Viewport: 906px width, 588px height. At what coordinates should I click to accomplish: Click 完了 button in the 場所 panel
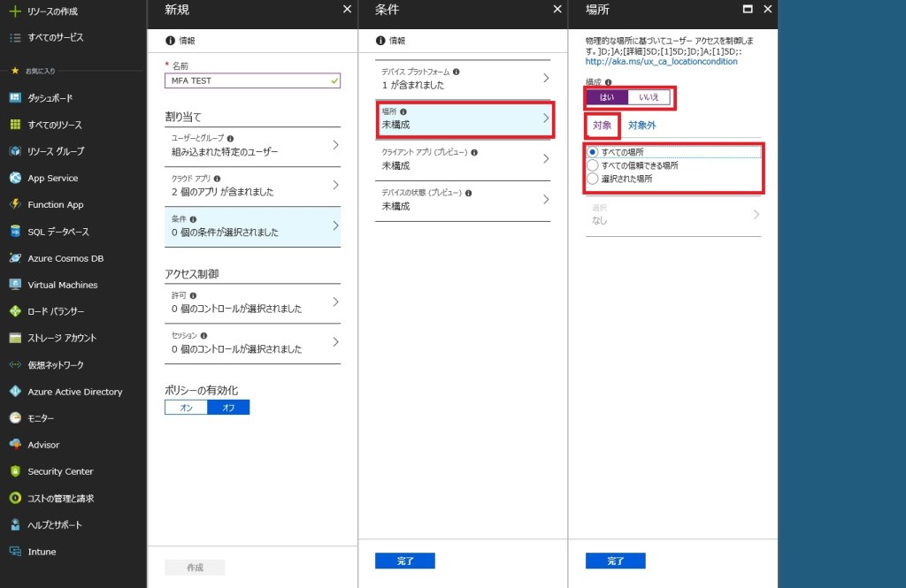(x=616, y=561)
